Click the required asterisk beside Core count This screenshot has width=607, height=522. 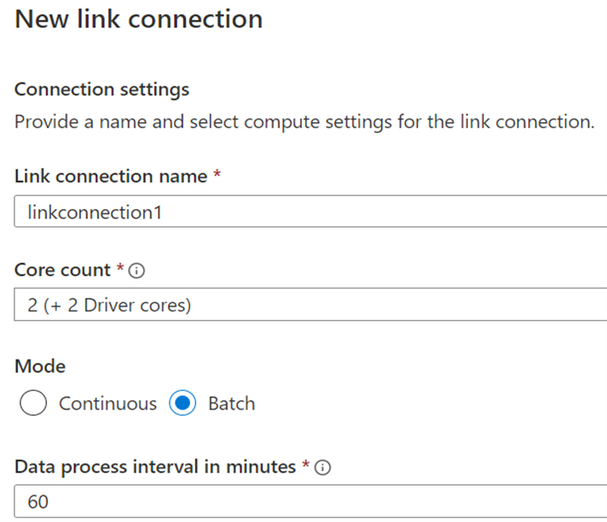point(120,267)
